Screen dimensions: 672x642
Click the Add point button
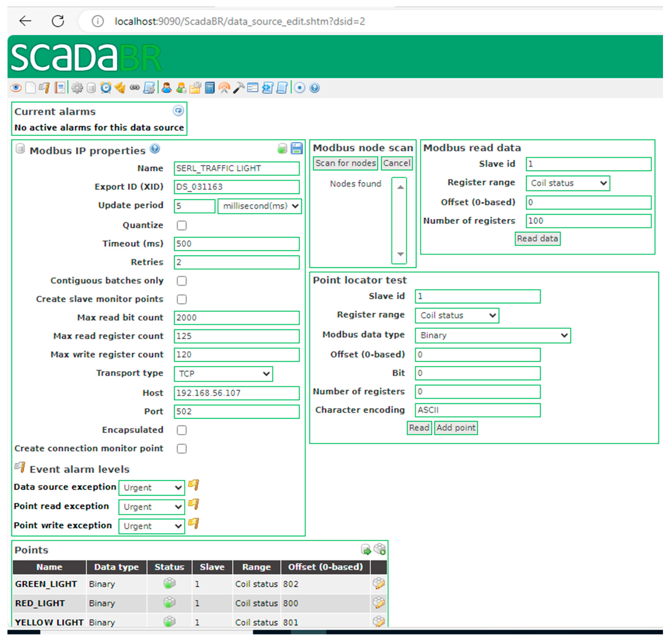pyautogui.click(x=456, y=428)
